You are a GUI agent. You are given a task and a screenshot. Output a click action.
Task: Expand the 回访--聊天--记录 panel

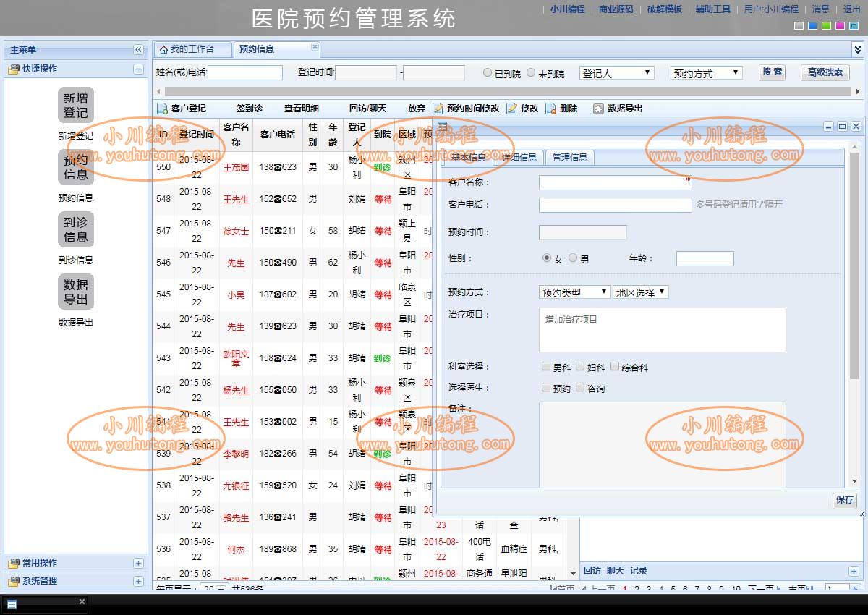tap(854, 571)
